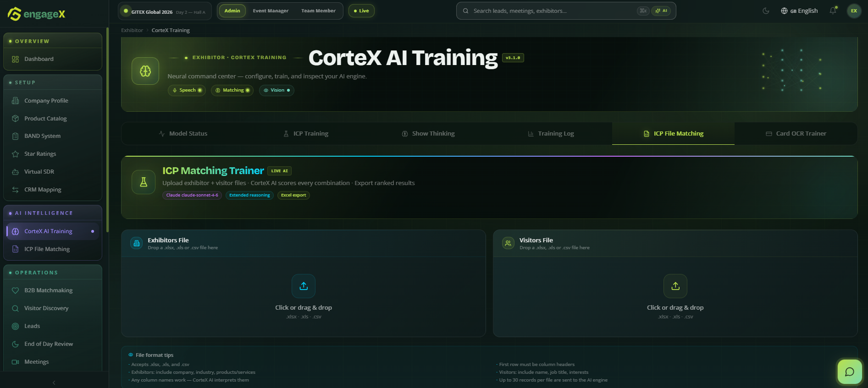
Task: Click the upload icon in the Visitors File zone
Action: (675, 286)
